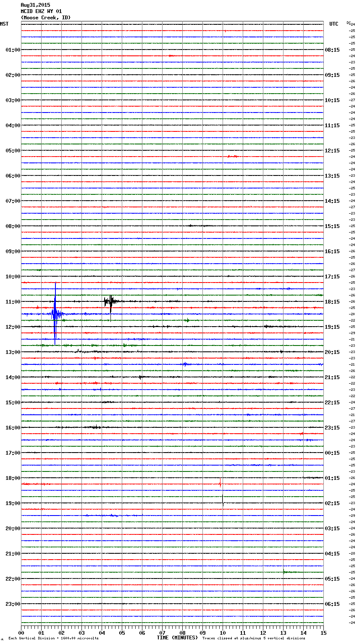The image size is (357, 644).
Task: Select the 00:15 UTC time label
Action: click(x=332, y=453)
